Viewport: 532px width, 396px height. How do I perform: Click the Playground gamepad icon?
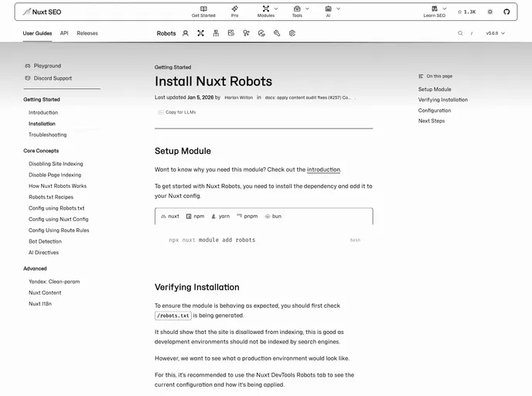coord(28,66)
